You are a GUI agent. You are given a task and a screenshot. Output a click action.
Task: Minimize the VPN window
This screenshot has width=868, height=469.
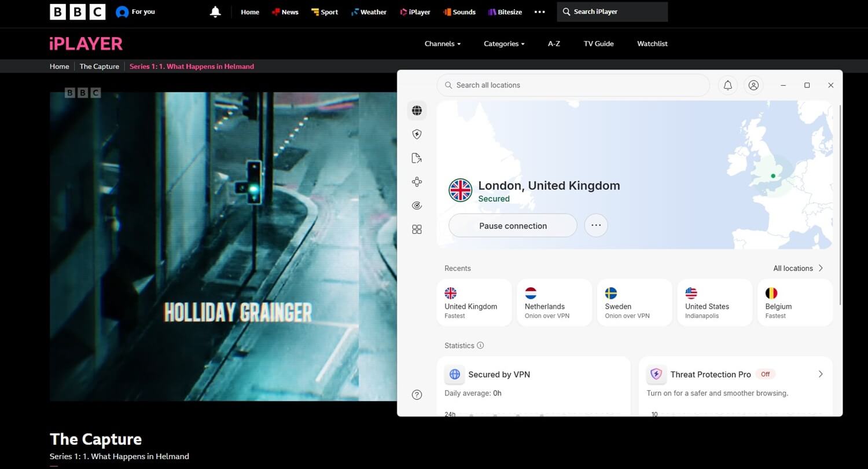coord(783,85)
